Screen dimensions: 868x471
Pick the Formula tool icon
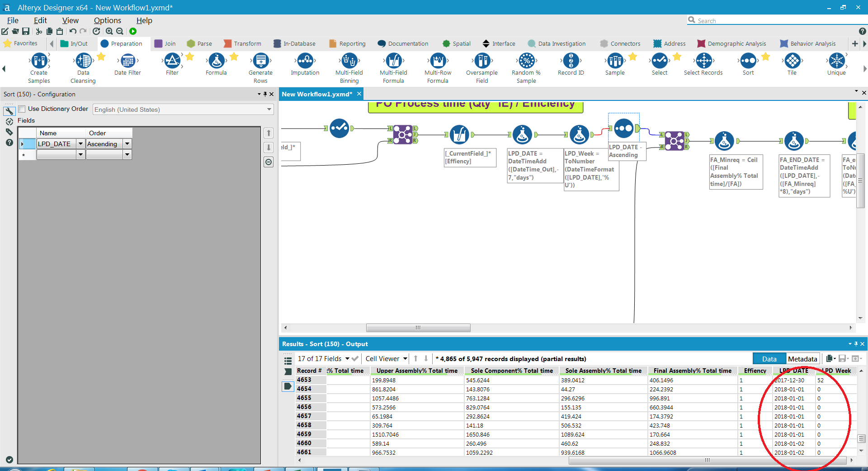(216, 61)
